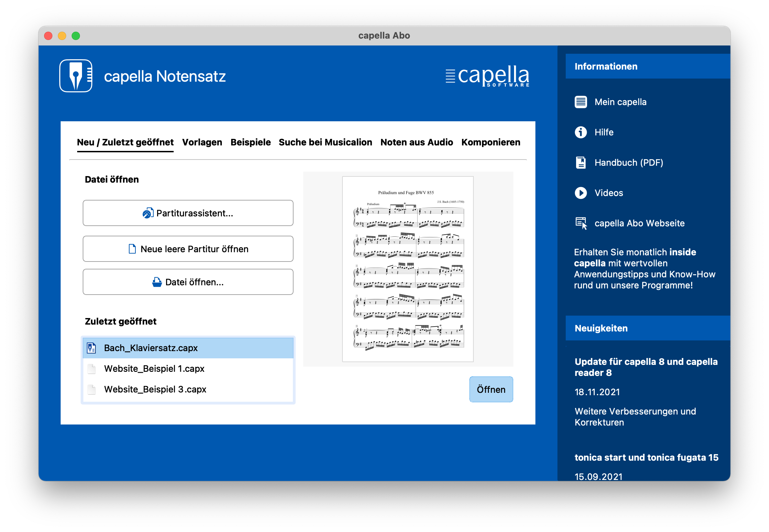Click the 18.11.2021 news date
Image resolution: width=769 pixels, height=532 pixels.
point(597,392)
